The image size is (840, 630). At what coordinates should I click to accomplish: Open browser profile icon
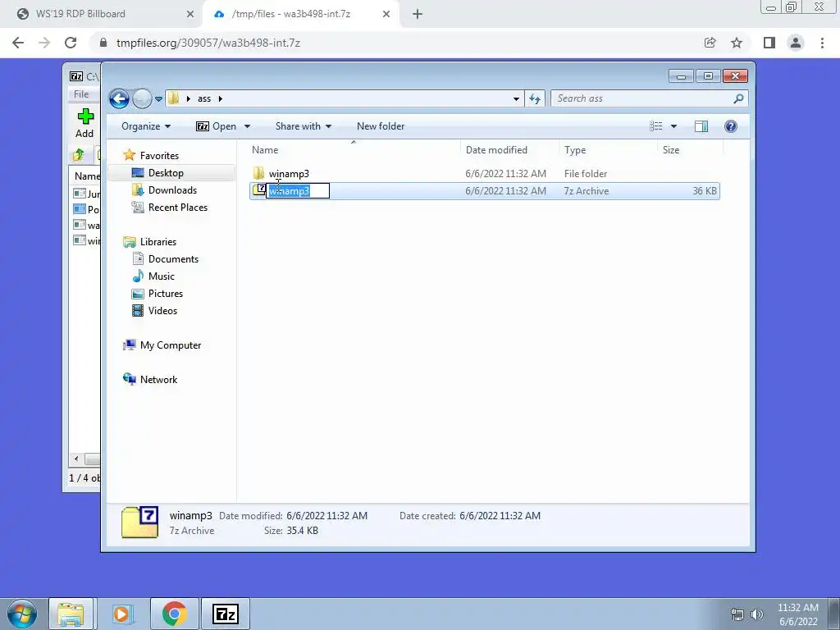pos(796,43)
